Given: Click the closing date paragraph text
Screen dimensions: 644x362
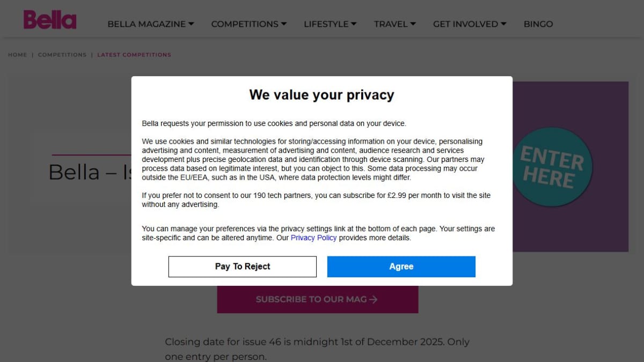Looking at the screenshot, I should [317, 349].
